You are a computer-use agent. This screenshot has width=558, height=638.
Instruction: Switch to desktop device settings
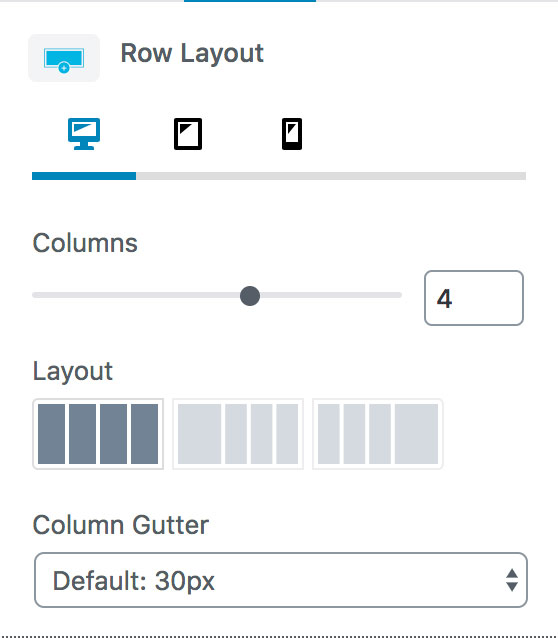[84, 134]
